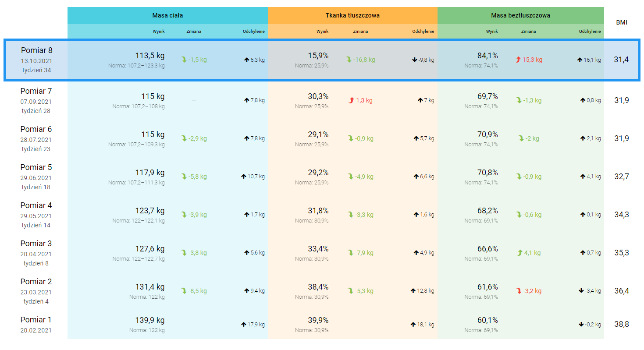Screen dimensions: 644x350
Task: Open the Pomiar 2 measurement row
Action: (322, 291)
